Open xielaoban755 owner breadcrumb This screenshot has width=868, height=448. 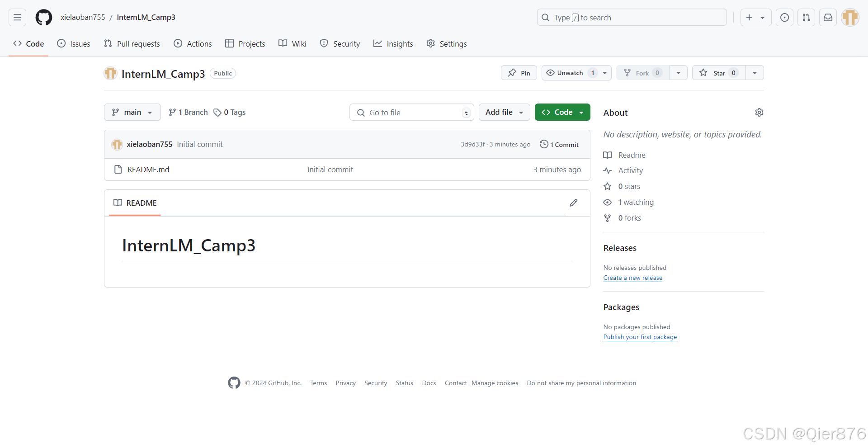click(83, 17)
